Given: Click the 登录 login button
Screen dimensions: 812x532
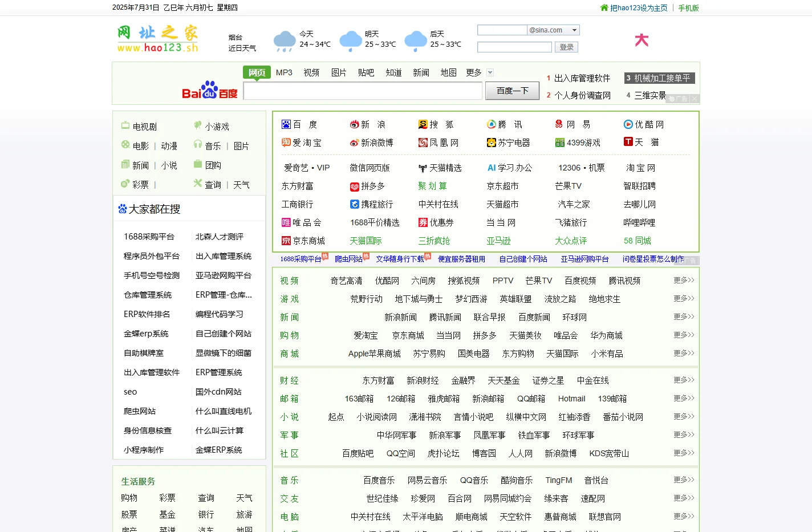Looking at the screenshot, I should tap(567, 47).
